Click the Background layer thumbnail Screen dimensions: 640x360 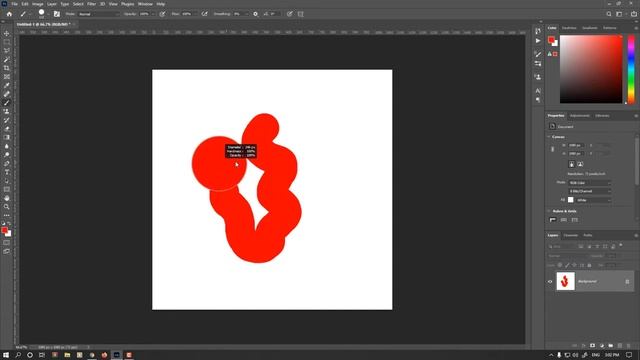(x=565, y=281)
